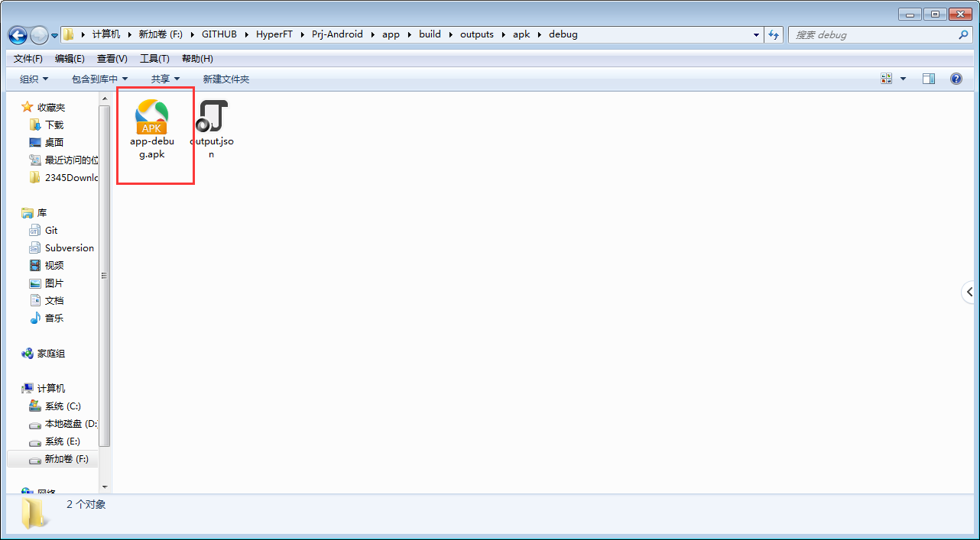Go back with the Back arrow button
980x540 pixels.
[x=18, y=35]
